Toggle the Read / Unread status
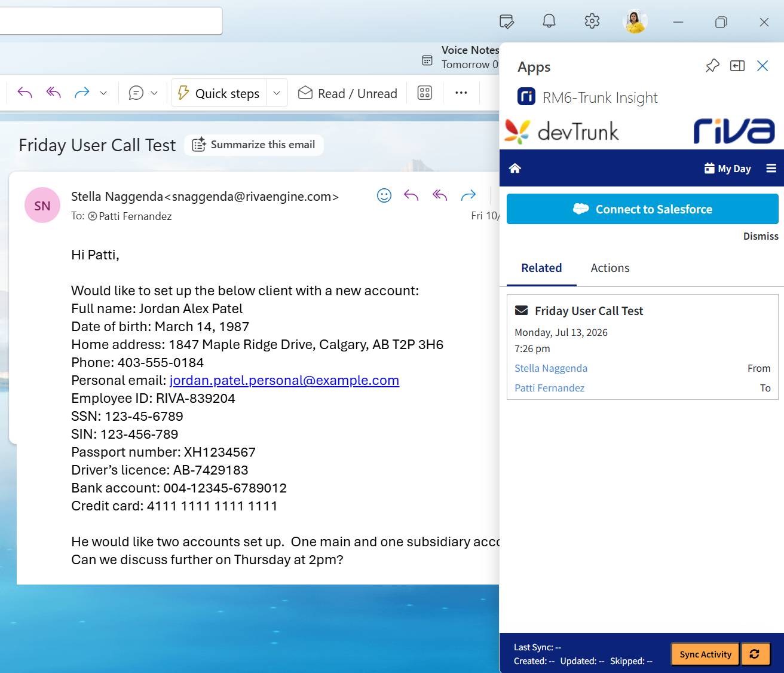This screenshot has height=673, width=784. click(348, 93)
